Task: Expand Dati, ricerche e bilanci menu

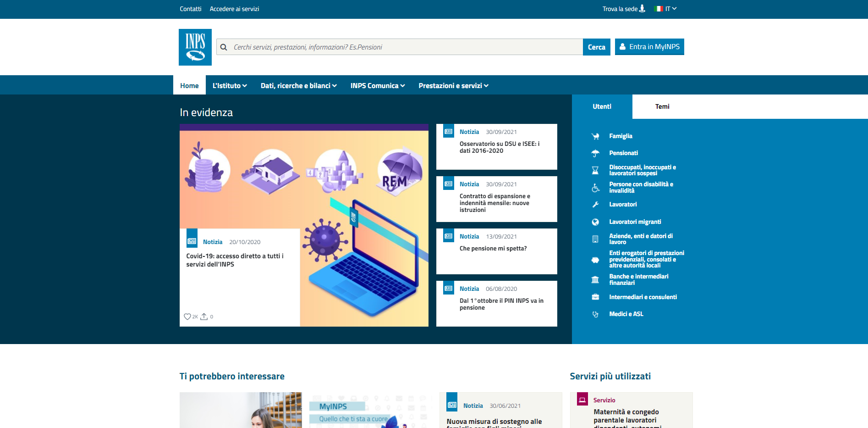Action: (x=299, y=86)
